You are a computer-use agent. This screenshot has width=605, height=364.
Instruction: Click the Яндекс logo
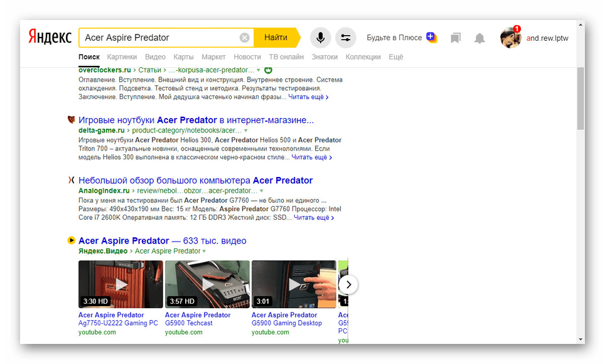click(50, 38)
